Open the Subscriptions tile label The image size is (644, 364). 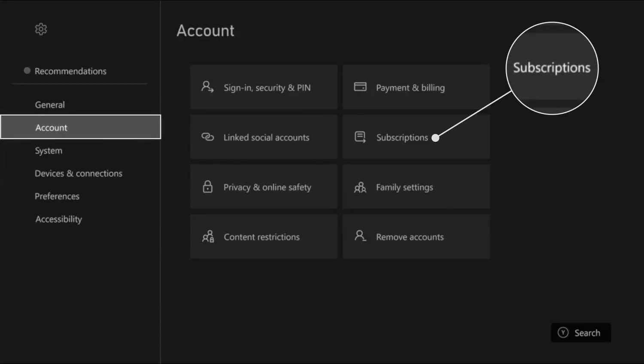402,138
